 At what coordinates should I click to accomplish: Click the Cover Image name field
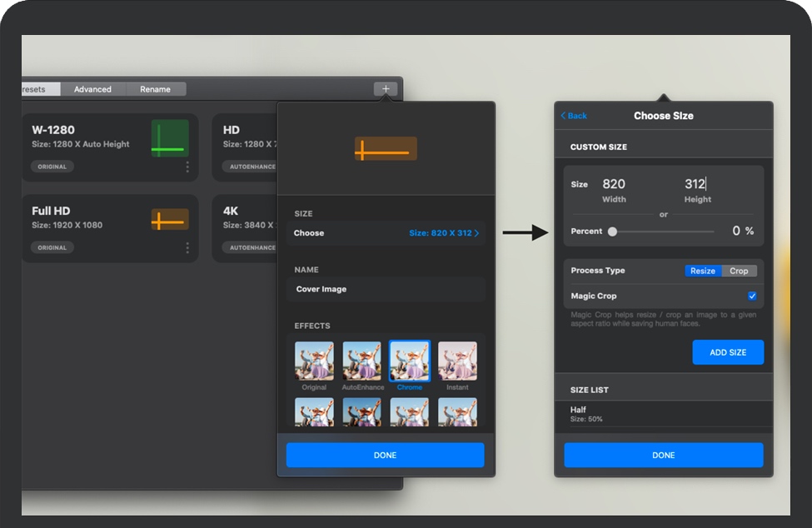tap(385, 287)
